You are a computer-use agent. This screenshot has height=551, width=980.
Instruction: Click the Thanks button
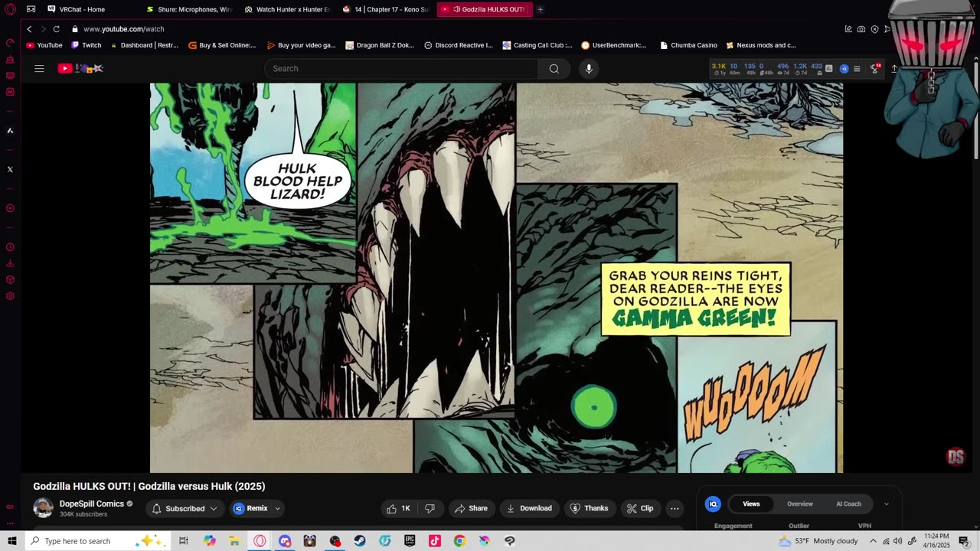click(589, 508)
